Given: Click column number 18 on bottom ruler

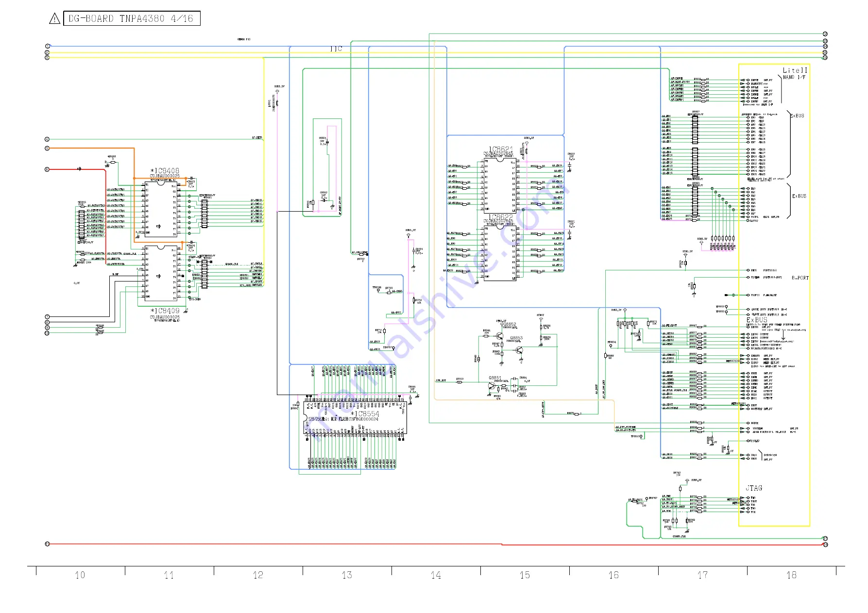Looking at the screenshot, I should pyautogui.click(x=791, y=575).
